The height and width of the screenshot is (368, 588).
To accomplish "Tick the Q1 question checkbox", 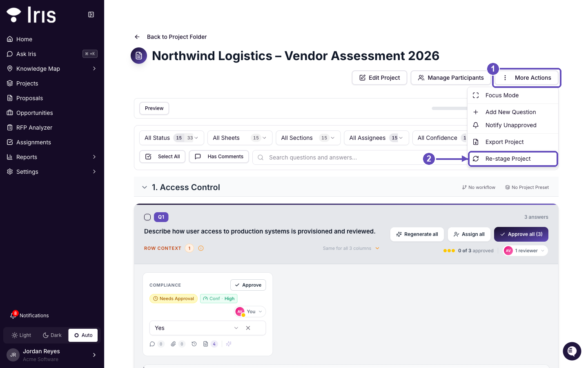I will pyautogui.click(x=147, y=217).
